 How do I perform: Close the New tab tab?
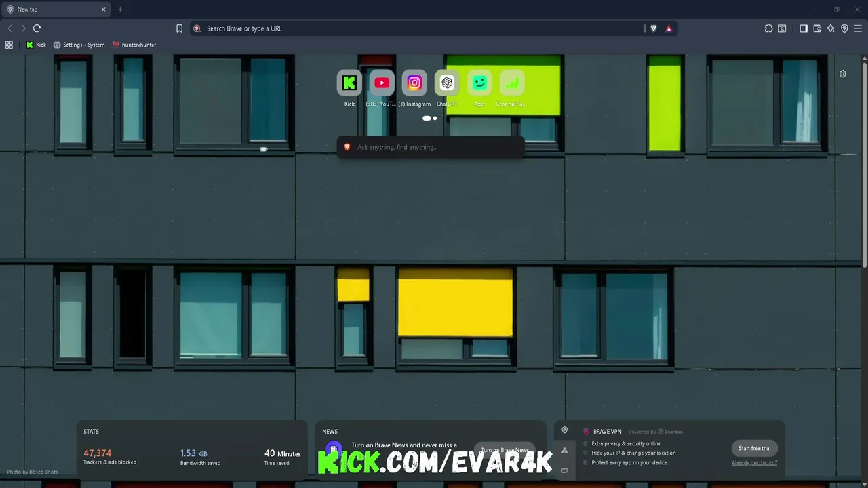click(x=103, y=9)
